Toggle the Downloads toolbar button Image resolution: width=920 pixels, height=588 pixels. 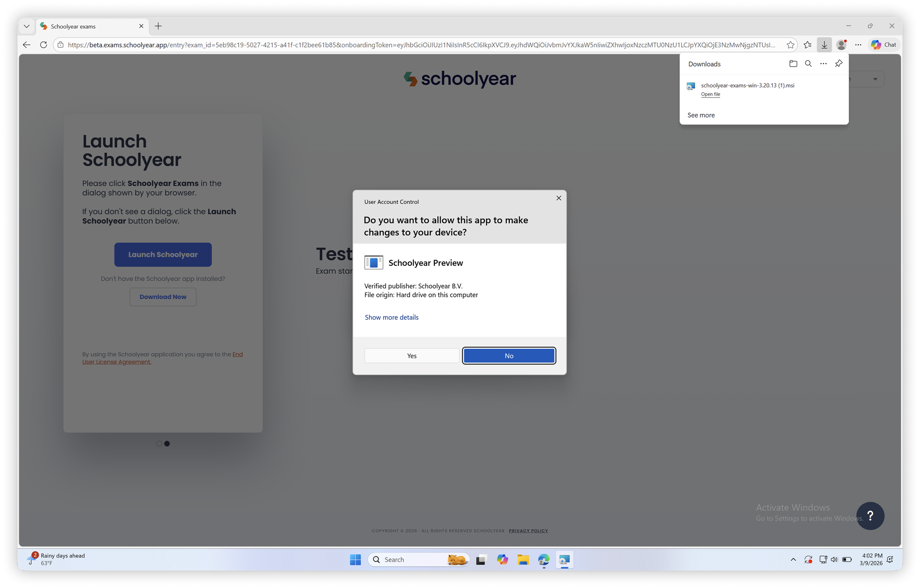point(824,45)
